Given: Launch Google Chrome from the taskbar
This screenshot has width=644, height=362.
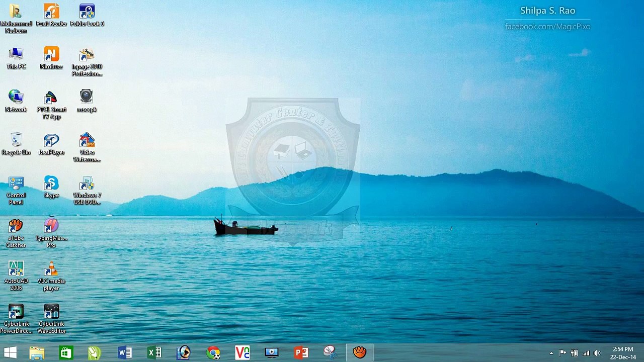Looking at the screenshot, I should click(x=213, y=352).
